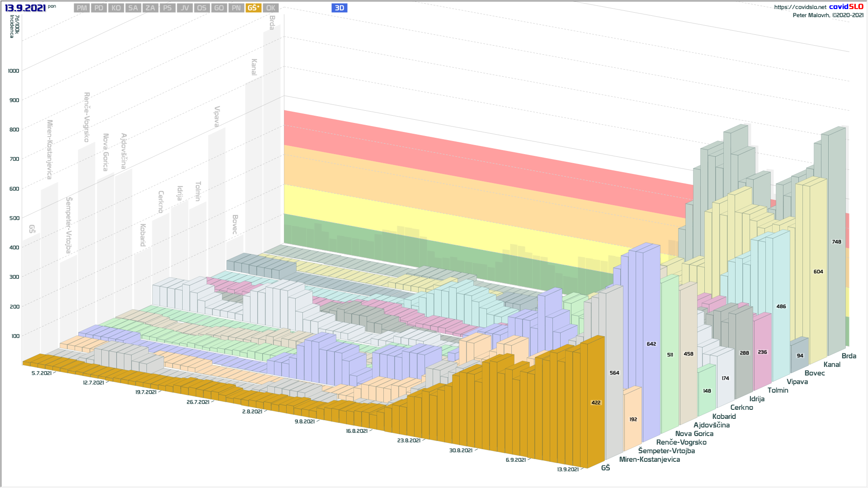Choose the GO region button
The height and width of the screenshot is (488, 868).
(x=219, y=8)
